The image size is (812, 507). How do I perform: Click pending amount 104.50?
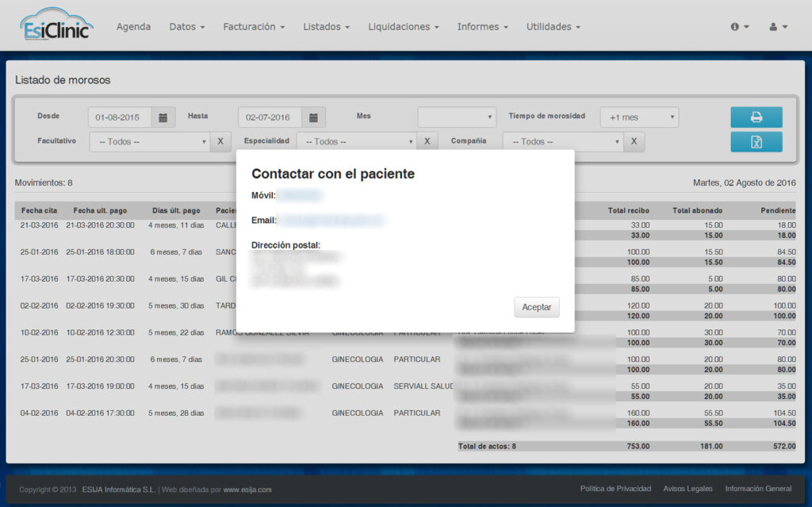tap(784, 413)
